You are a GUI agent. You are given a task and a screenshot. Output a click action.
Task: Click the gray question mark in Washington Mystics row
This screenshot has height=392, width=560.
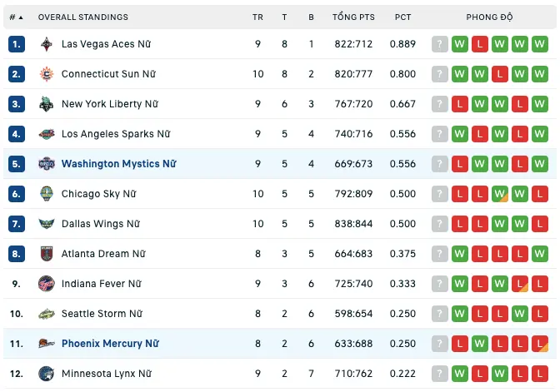click(440, 164)
